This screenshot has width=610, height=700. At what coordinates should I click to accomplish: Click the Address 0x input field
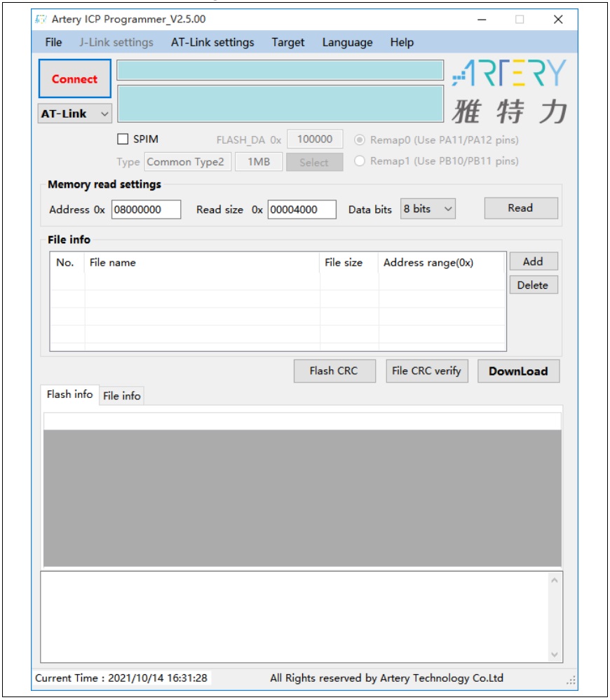pyautogui.click(x=146, y=210)
